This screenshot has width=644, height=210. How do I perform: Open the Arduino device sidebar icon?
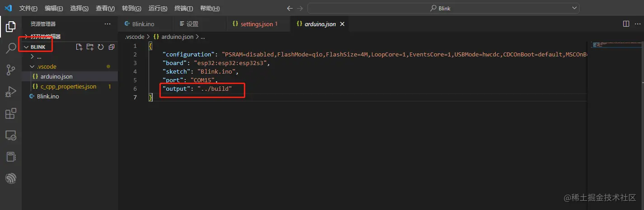pyautogui.click(x=10, y=157)
